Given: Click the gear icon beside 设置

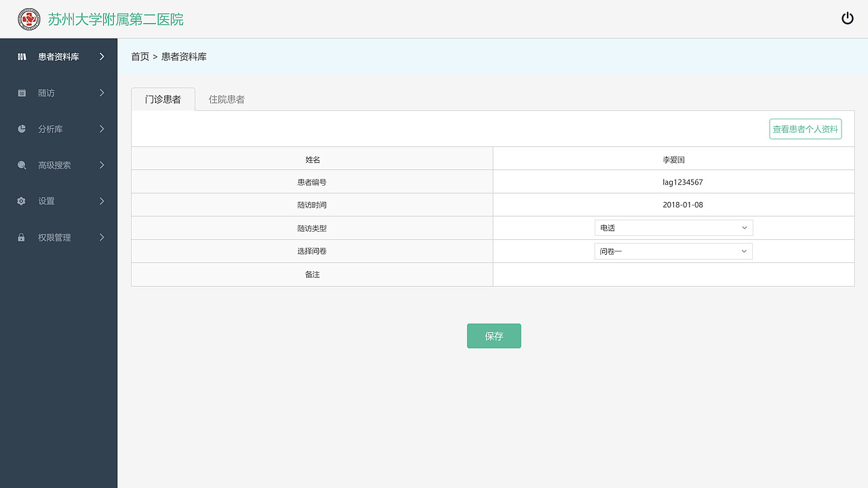Looking at the screenshot, I should pos(22,201).
